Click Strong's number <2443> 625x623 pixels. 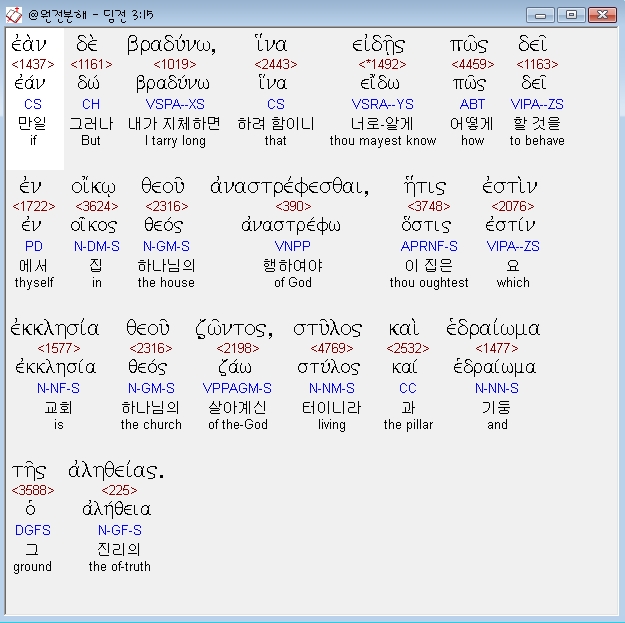click(x=276, y=64)
